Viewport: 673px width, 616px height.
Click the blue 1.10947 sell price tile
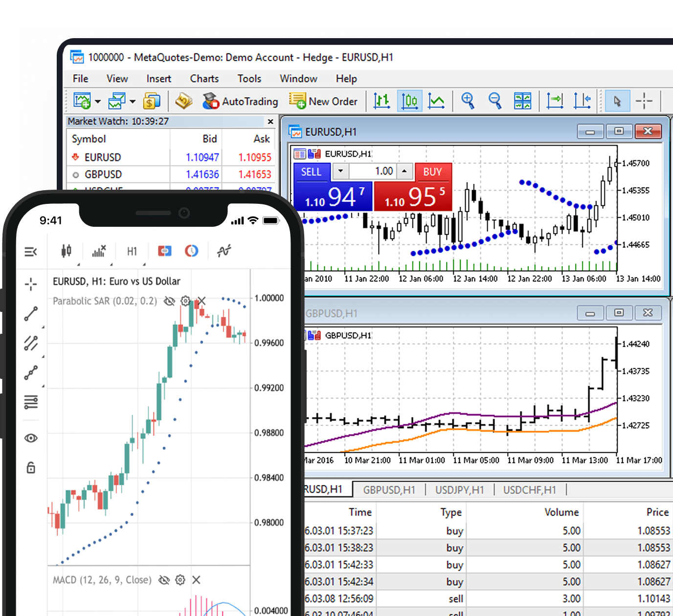(x=334, y=197)
